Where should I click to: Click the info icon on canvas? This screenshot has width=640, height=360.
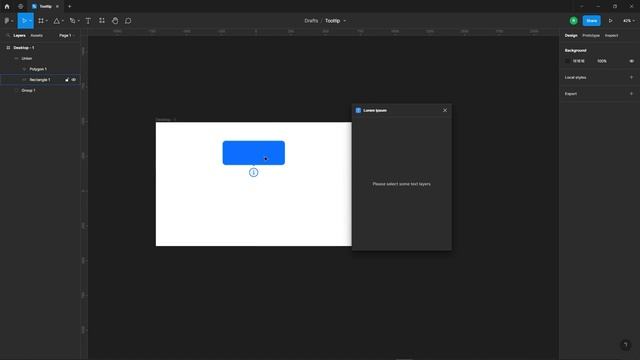pyautogui.click(x=253, y=172)
